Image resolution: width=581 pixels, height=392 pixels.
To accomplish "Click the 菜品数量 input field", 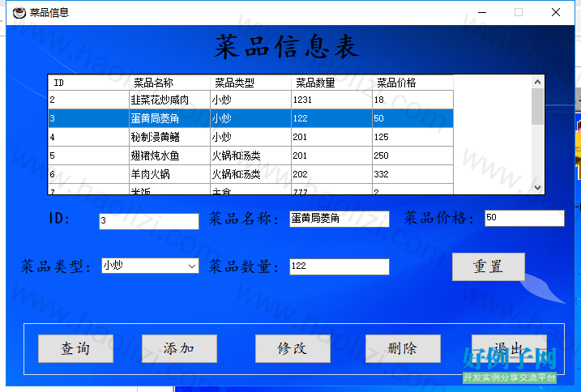I will click(340, 266).
